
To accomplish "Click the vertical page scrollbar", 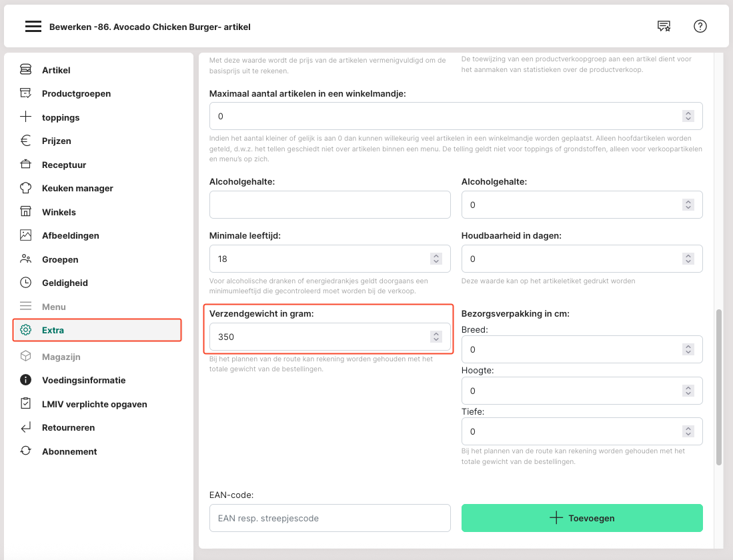I will tap(718, 387).
